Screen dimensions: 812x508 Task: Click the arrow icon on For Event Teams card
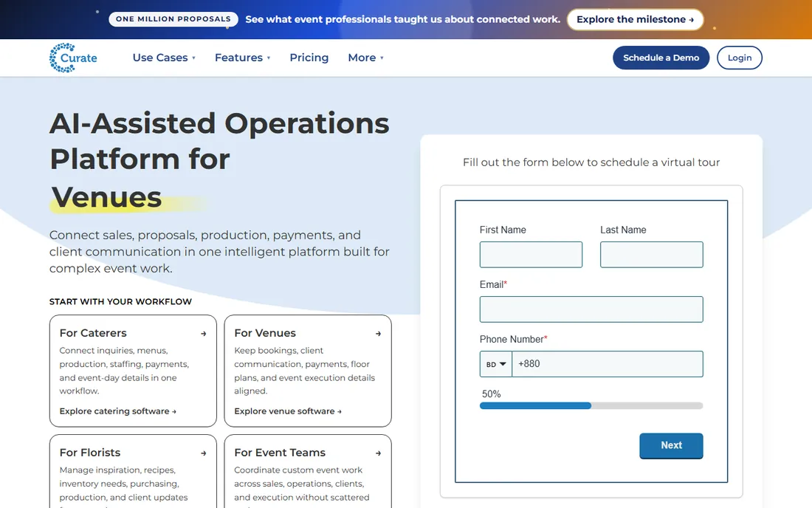click(378, 453)
